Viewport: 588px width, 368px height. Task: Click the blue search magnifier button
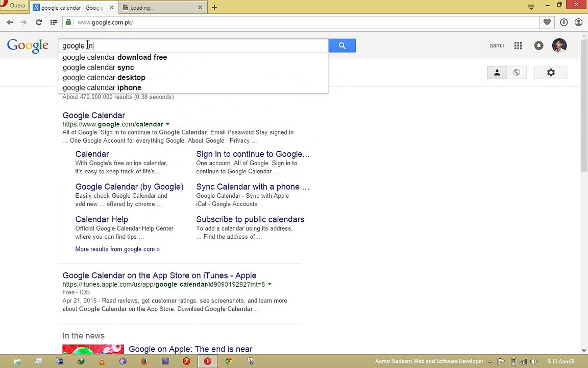342,45
